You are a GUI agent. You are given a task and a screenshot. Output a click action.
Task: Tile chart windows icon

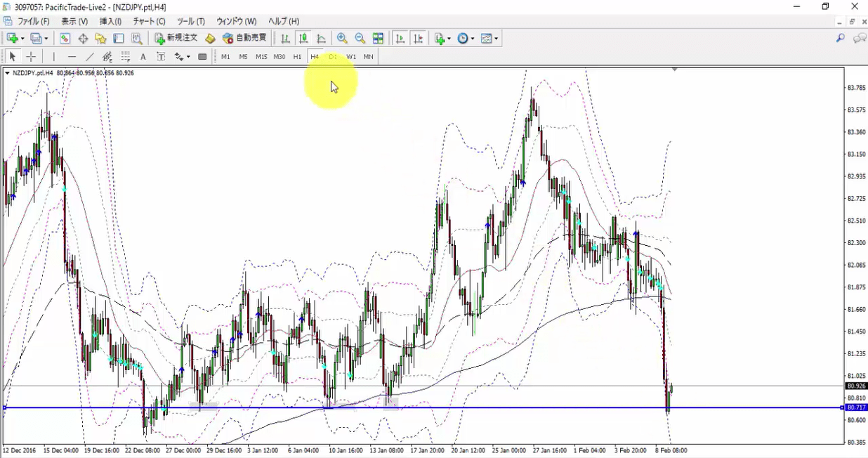point(378,39)
